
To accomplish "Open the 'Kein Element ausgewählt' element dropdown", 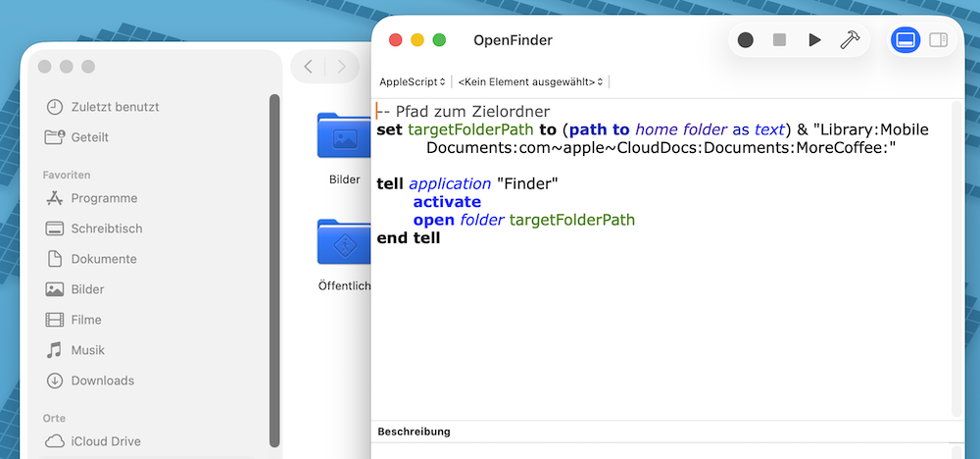I will click(530, 82).
